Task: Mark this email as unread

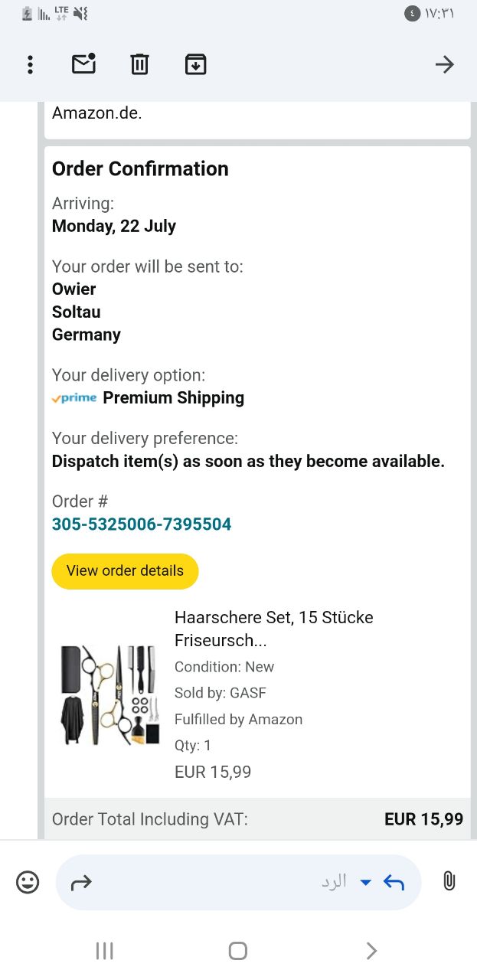Action: (x=83, y=64)
